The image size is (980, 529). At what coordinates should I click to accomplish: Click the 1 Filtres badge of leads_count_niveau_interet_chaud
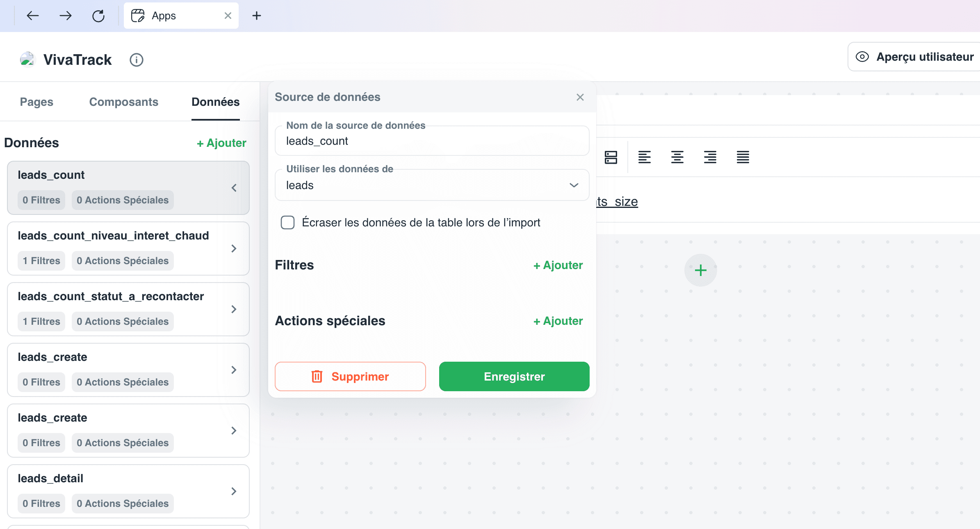point(41,261)
